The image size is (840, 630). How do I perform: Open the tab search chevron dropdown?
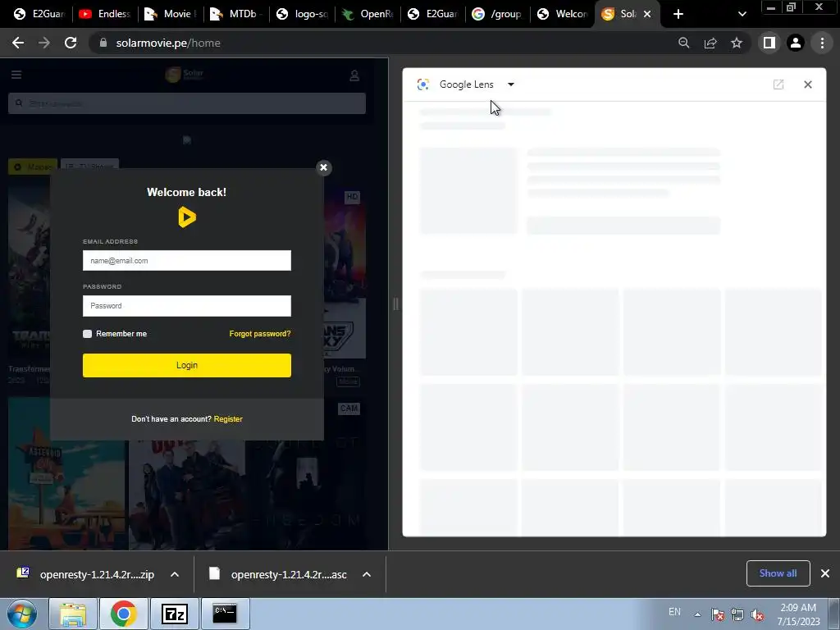tap(742, 14)
